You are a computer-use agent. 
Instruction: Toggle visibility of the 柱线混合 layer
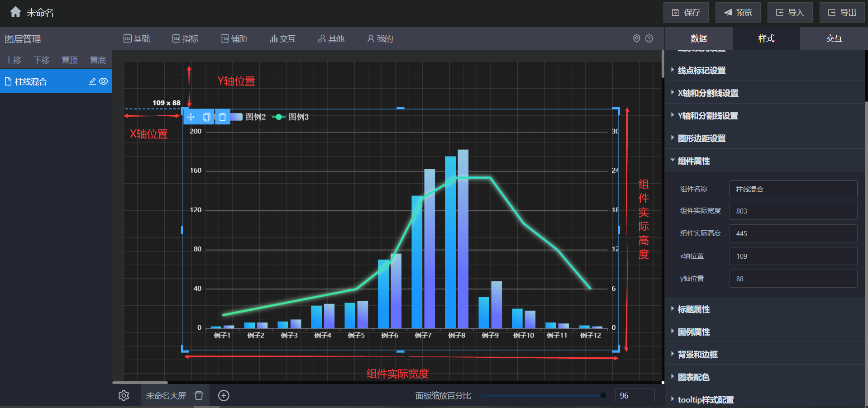(104, 81)
